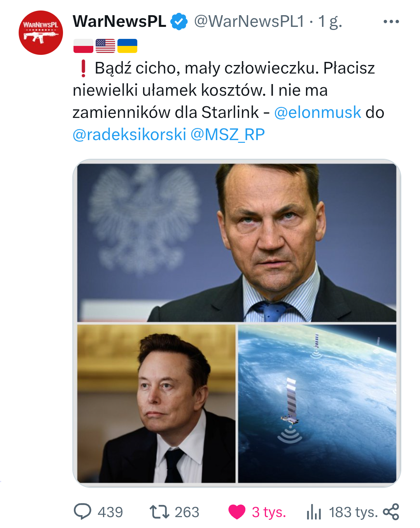
Task: Open the @radeksikorski mention
Action: pyautogui.click(x=129, y=135)
